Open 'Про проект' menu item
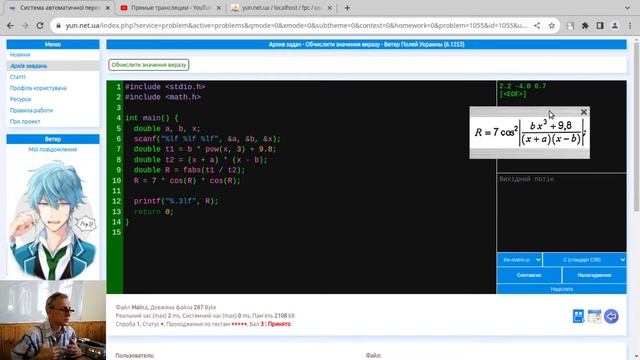This screenshot has height=360, width=640. pyautogui.click(x=25, y=122)
